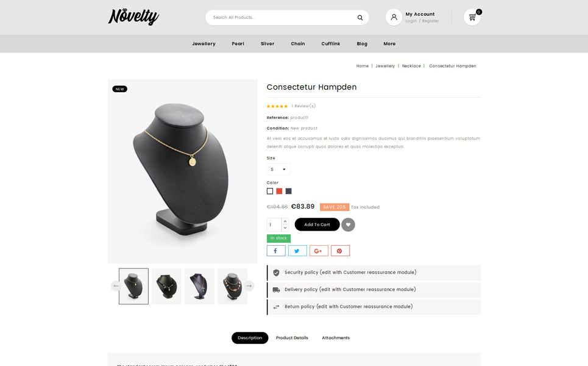The width and height of the screenshot is (588, 366).
Task: Select the white color option
Action: click(270, 191)
